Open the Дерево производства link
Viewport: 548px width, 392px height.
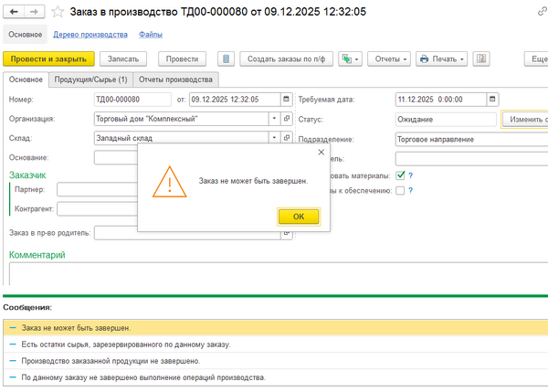(90, 34)
